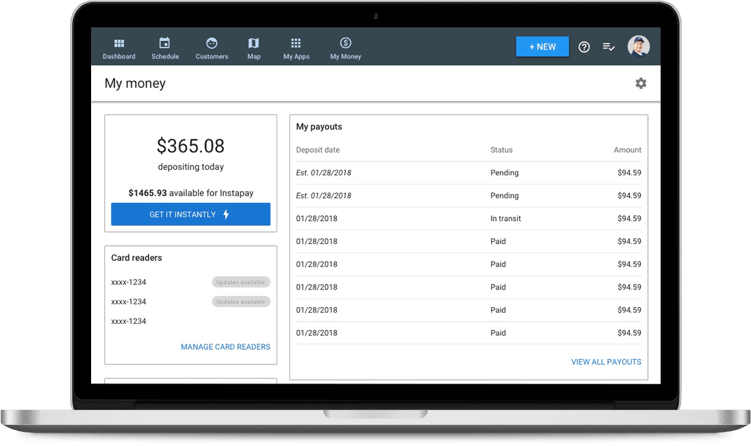Select the third xxxx-1234 card reader without badge

coord(128,321)
